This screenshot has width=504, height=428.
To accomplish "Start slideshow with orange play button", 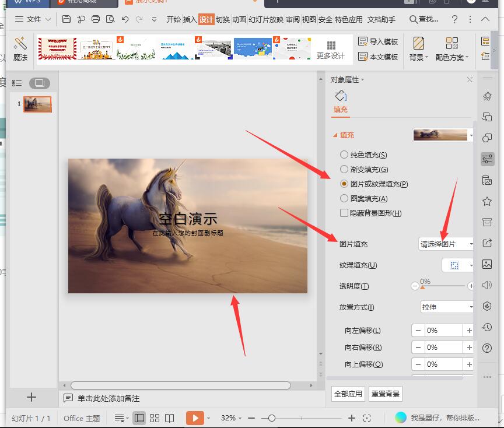I will [195, 418].
